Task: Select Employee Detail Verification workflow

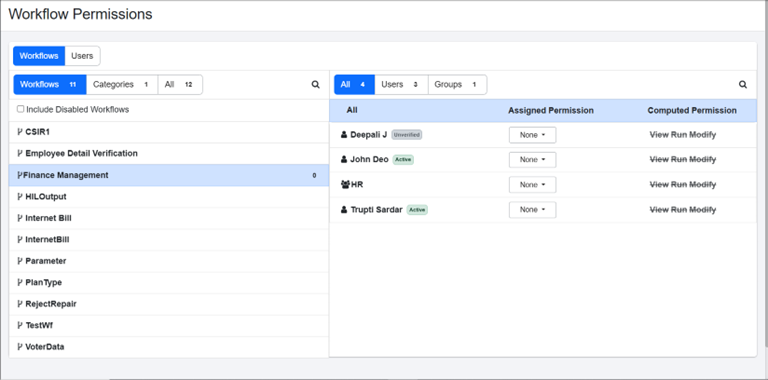Action: point(169,153)
